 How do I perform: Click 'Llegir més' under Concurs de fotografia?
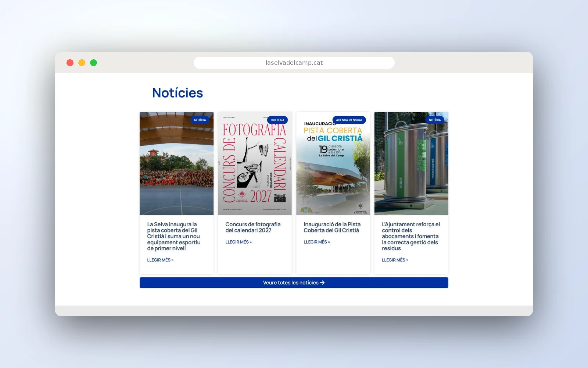[x=239, y=242]
